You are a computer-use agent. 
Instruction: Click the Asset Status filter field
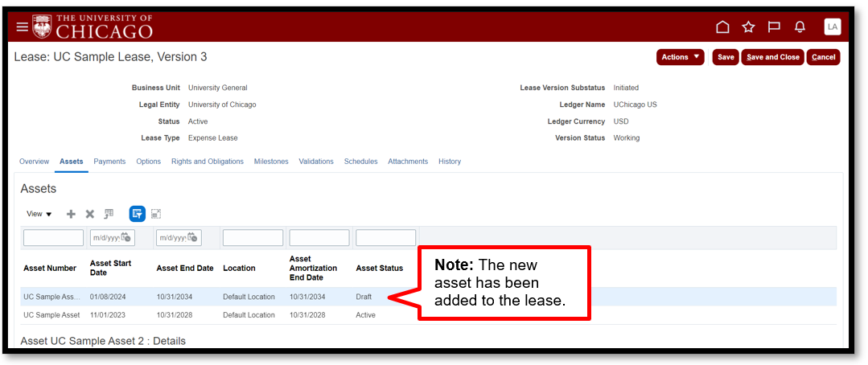tap(386, 238)
